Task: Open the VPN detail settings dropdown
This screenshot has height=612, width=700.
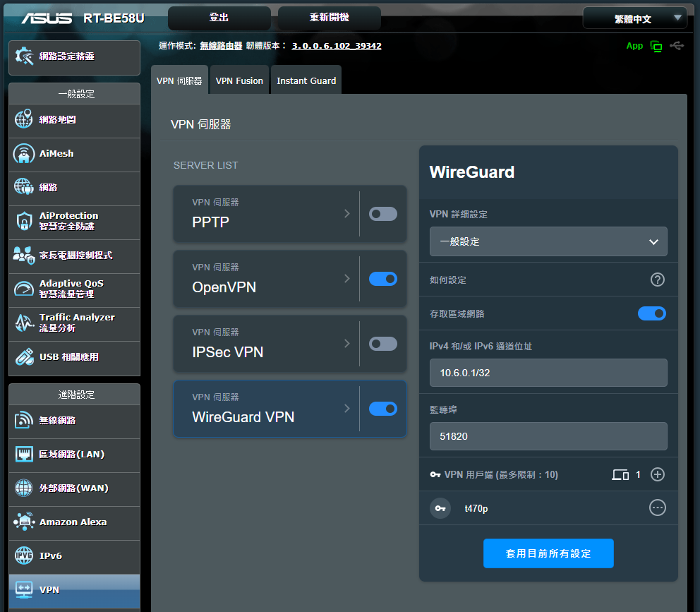Action: [548, 241]
